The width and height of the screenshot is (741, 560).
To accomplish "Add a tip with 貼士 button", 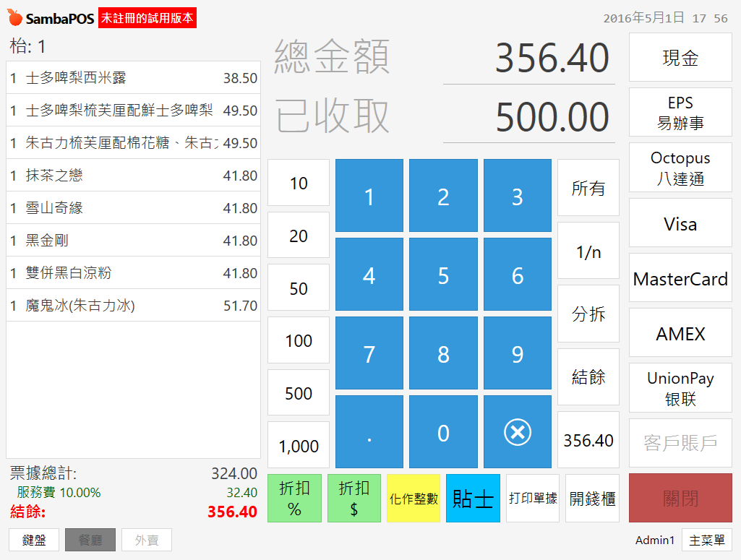I will click(473, 499).
